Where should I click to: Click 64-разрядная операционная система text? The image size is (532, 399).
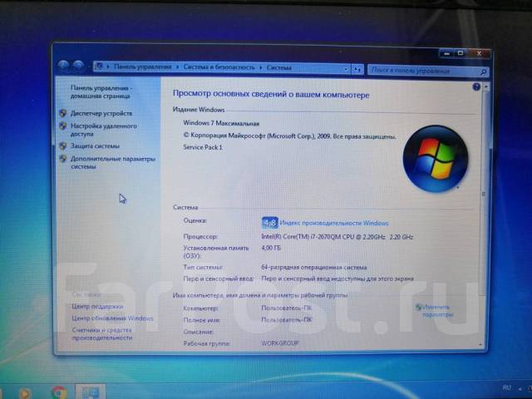click(314, 268)
